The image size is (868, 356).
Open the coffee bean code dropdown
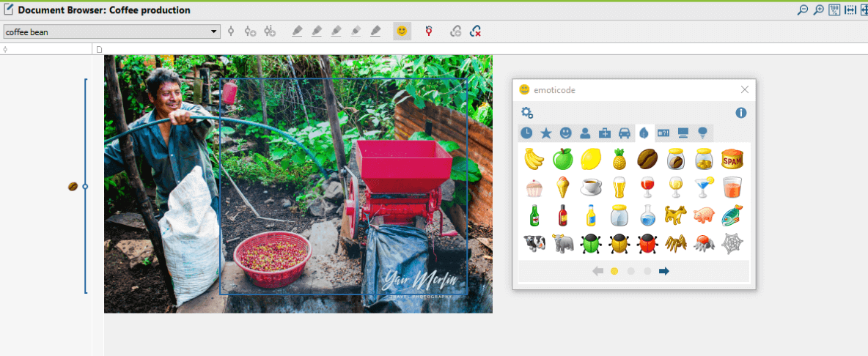click(111, 32)
